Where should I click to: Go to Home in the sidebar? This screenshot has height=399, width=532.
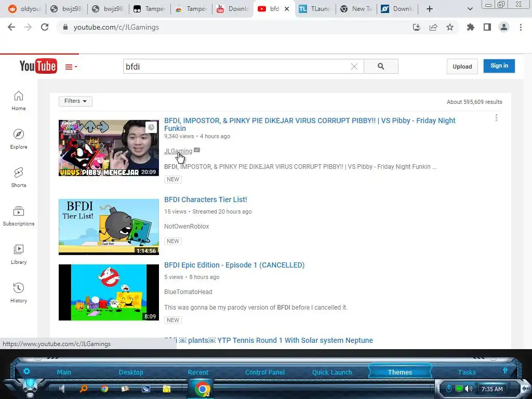tap(19, 101)
